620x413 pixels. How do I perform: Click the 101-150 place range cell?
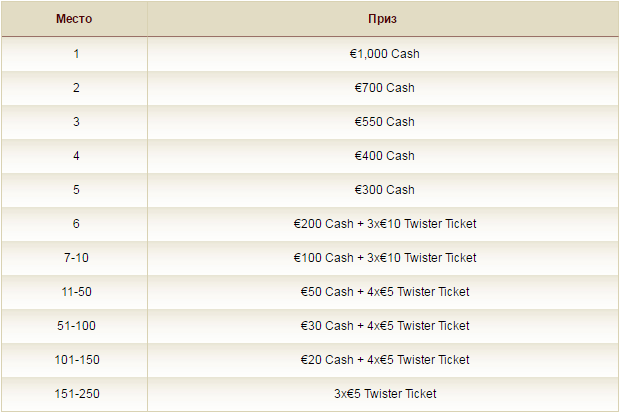tap(74, 360)
